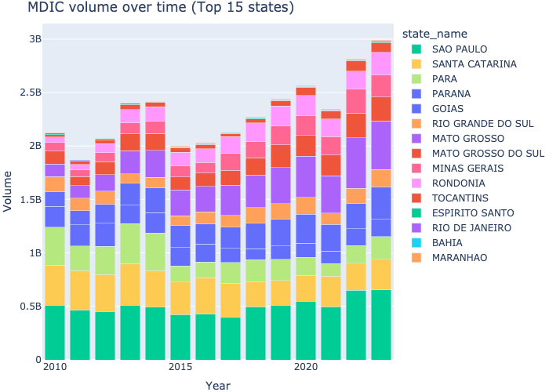Click the pink MINAS GERAIS legend swatch

tap(416, 168)
